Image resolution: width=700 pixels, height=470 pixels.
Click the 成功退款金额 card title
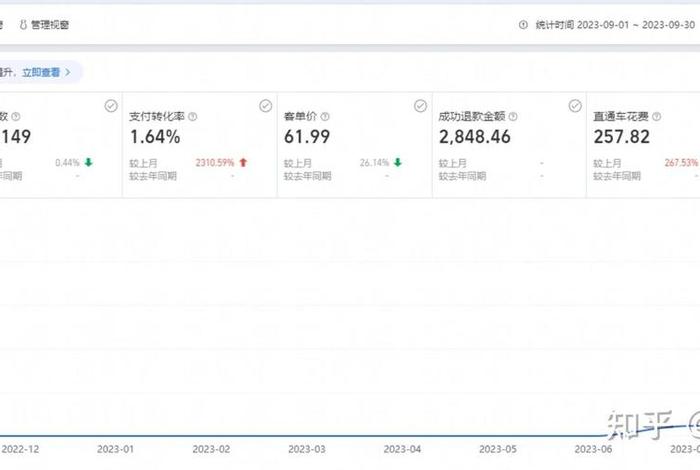coord(471,116)
